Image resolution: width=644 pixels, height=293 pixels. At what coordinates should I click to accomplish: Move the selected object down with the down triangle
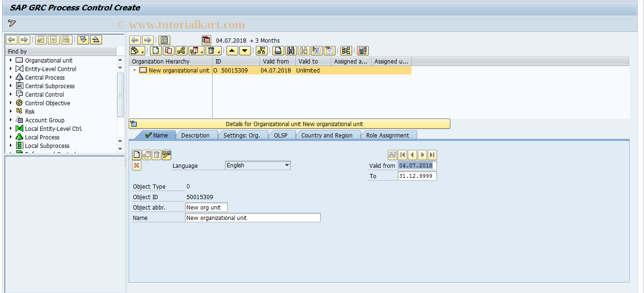[x=245, y=51]
